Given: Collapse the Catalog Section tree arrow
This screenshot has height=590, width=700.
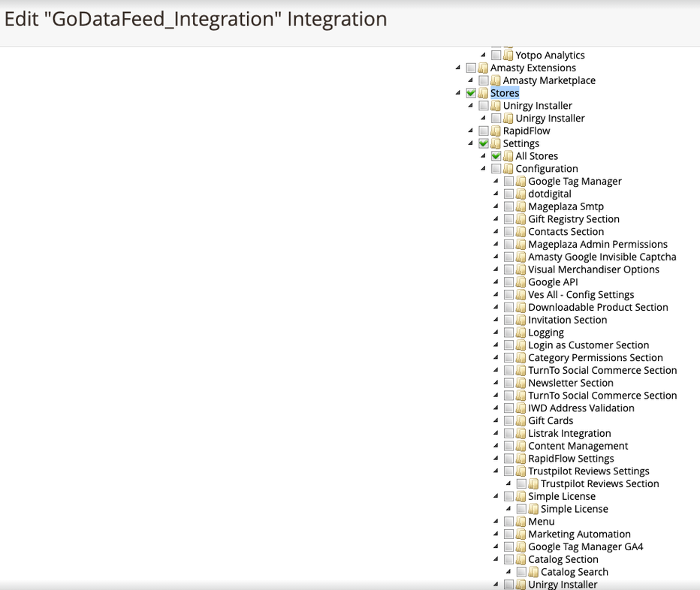Looking at the screenshot, I should pos(496,559).
